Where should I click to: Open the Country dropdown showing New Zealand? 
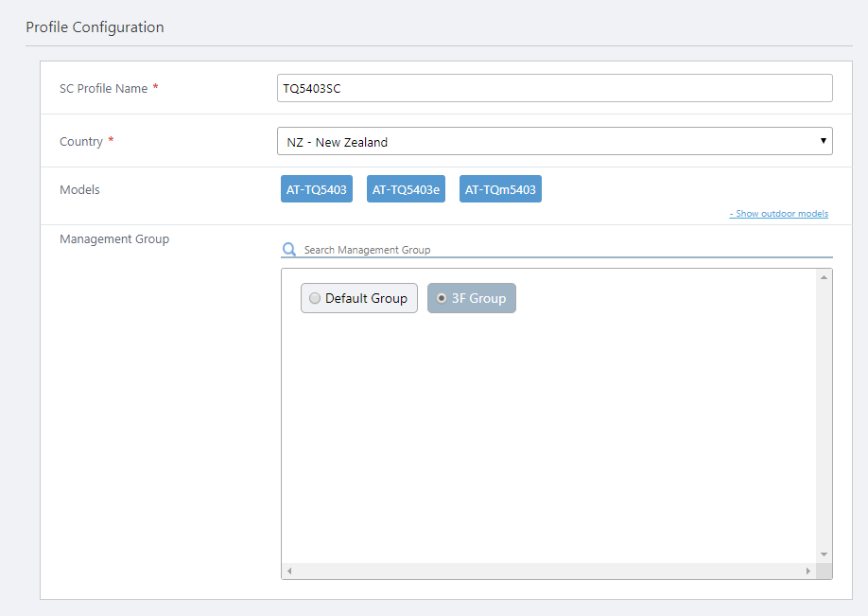click(x=555, y=141)
